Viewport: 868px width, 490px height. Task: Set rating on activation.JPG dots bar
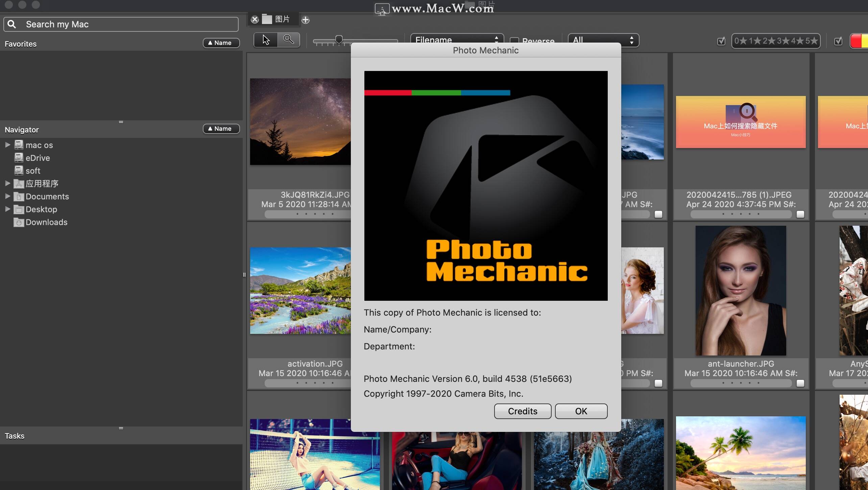[308, 383]
